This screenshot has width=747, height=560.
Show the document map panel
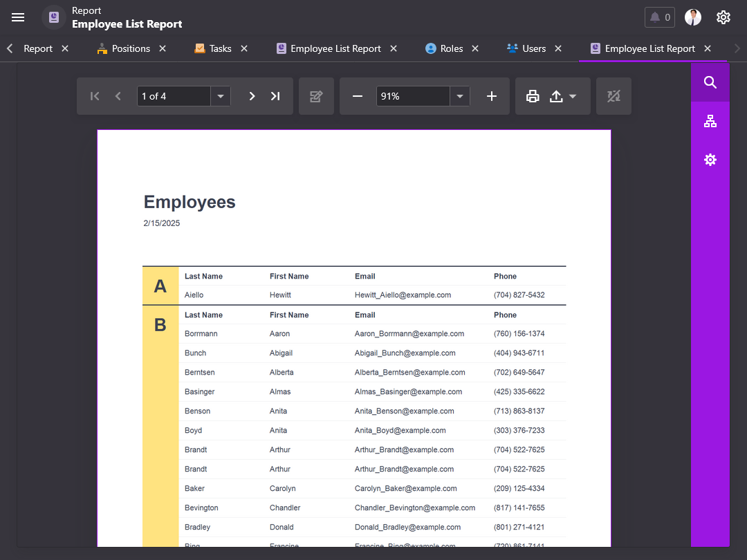point(710,122)
